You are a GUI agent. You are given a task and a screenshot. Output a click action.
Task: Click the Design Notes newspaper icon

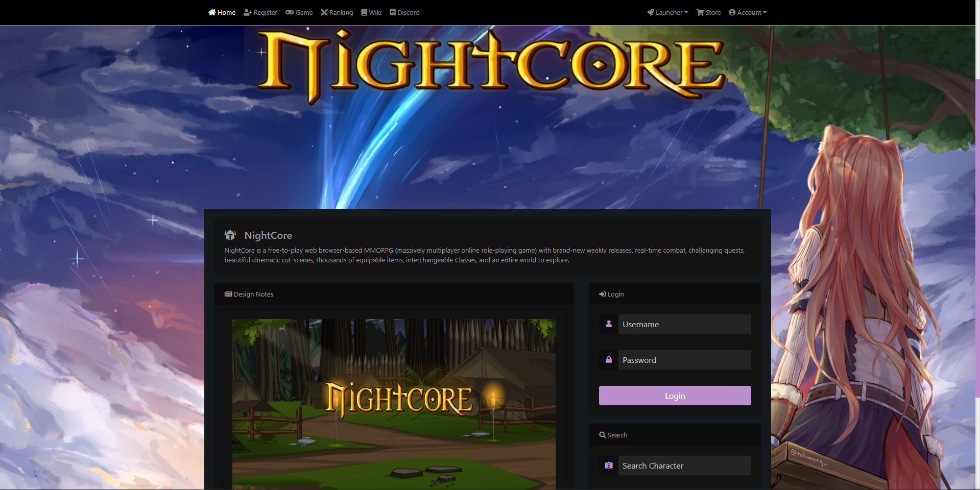coord(228,294)
